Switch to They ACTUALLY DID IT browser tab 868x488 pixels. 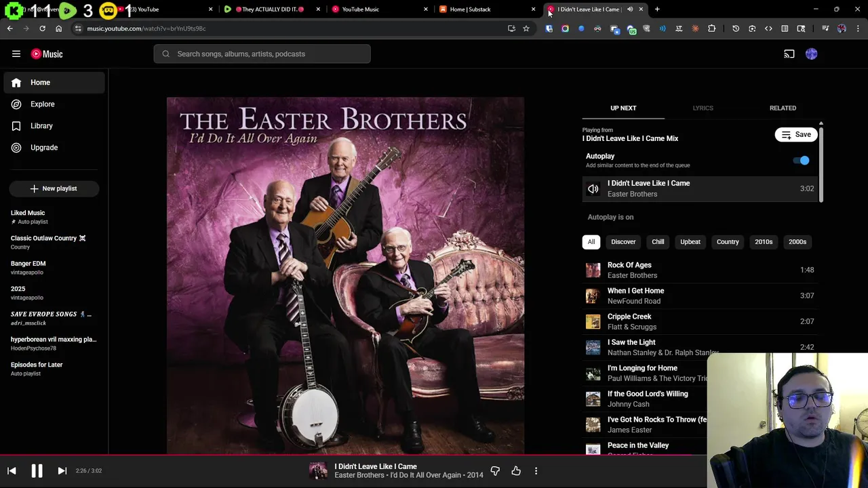point(272,9)
